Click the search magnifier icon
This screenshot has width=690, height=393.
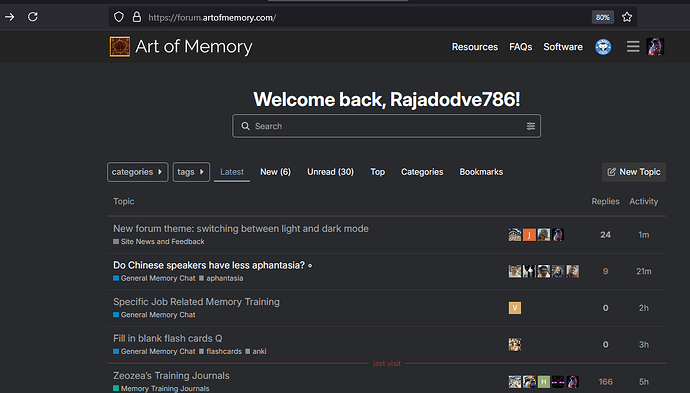click(246, 126)
